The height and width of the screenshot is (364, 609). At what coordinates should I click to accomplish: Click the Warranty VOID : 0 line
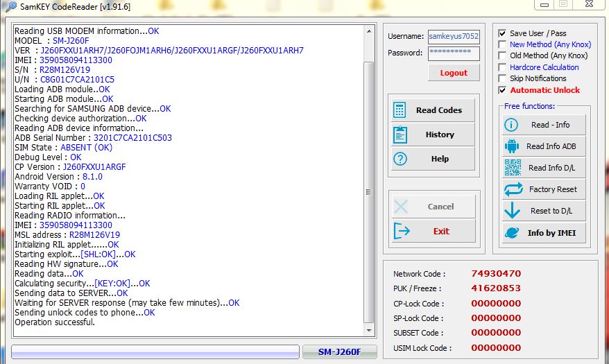click(x=50, y=187)
